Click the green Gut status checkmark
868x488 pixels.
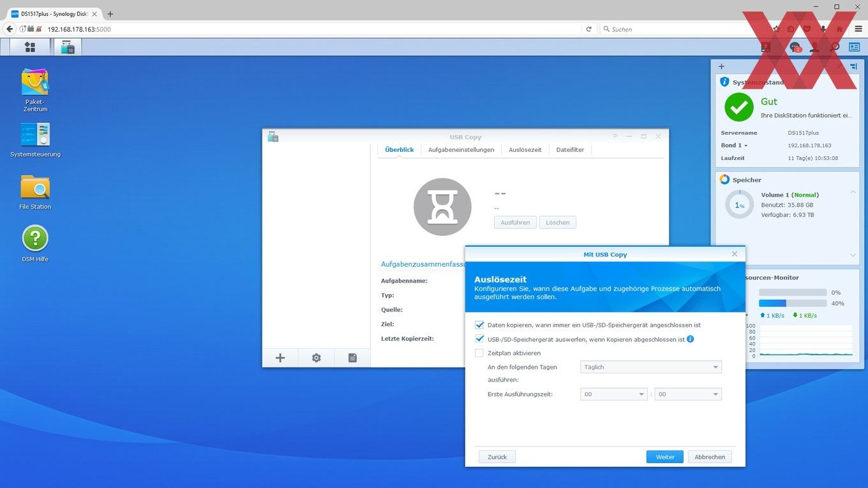[738, 107]
